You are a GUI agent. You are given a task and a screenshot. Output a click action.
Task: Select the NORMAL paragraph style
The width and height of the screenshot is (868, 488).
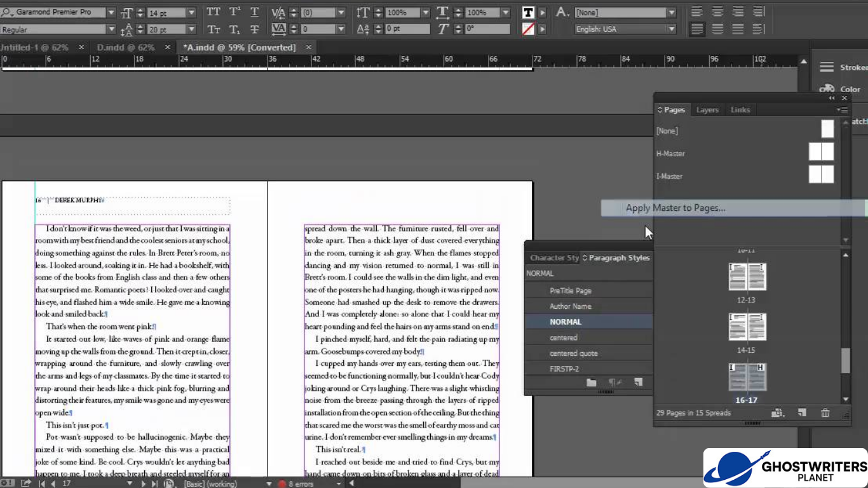click(566, 322)
